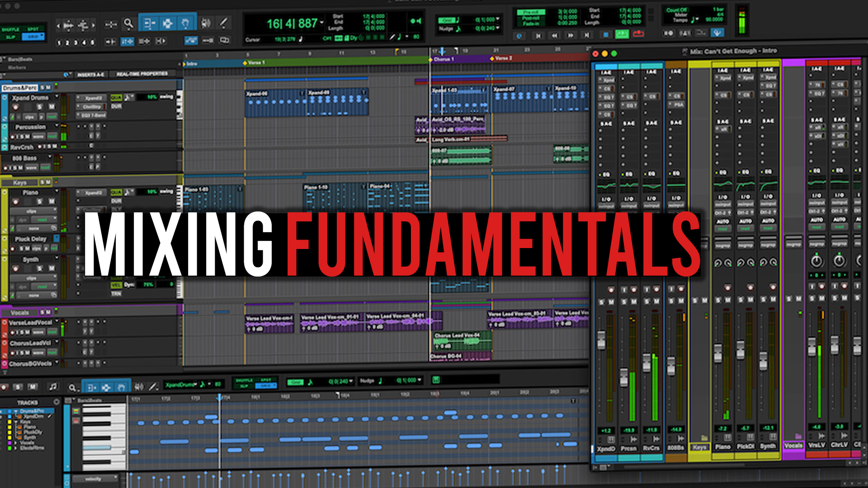Select the Zoomer magnifier tool in top toolbar
Image resolution: width=868 pixels, height=488 pixels.
129,23
